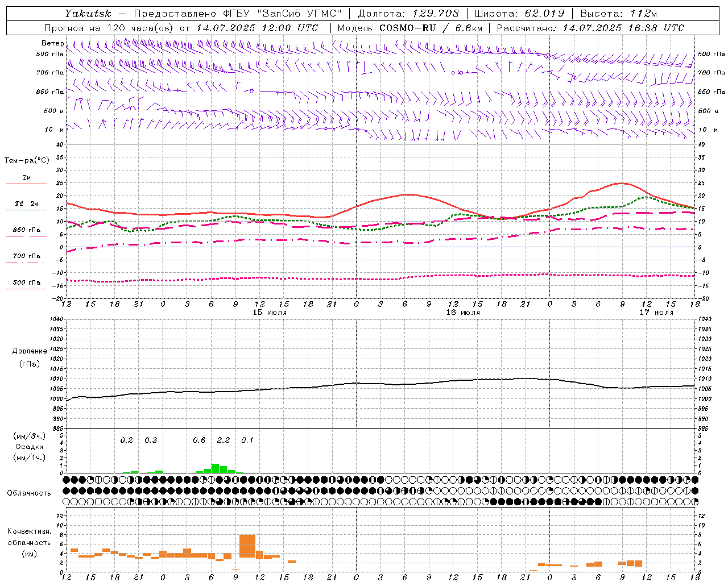728x582 pixels.
Task: Click the (мм/3ч.) unit label
Action: coord(29,436)
